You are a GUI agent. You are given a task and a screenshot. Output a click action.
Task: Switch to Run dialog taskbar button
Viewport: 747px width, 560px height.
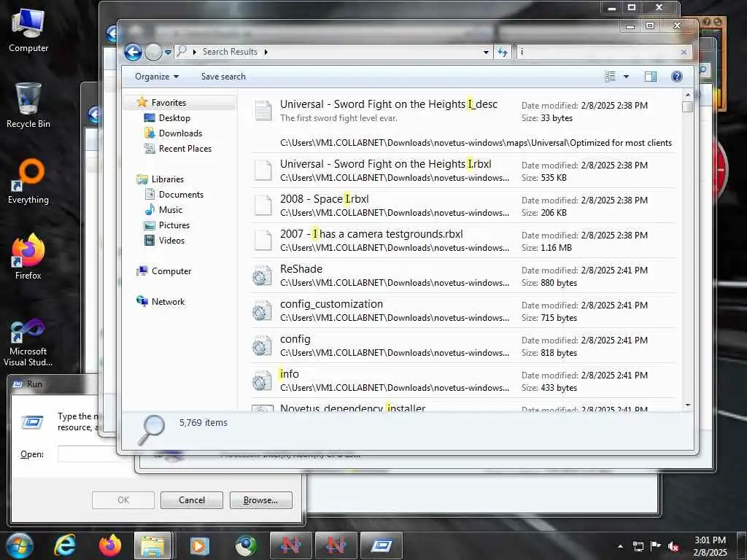(381, 545)
